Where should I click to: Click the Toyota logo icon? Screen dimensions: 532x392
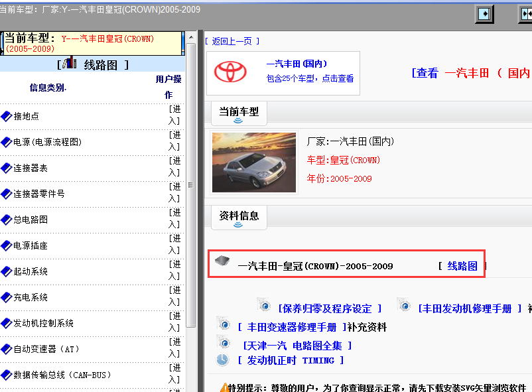point(230,72)
